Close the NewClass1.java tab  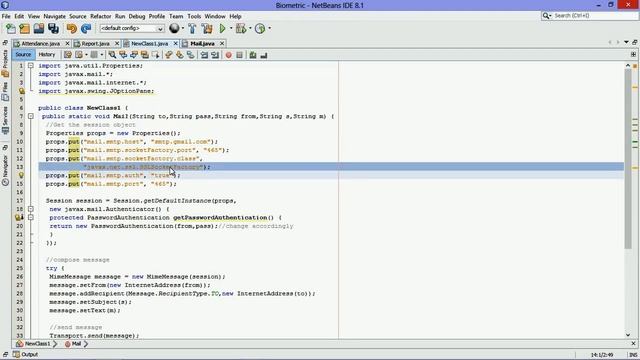tap(176, 44)
